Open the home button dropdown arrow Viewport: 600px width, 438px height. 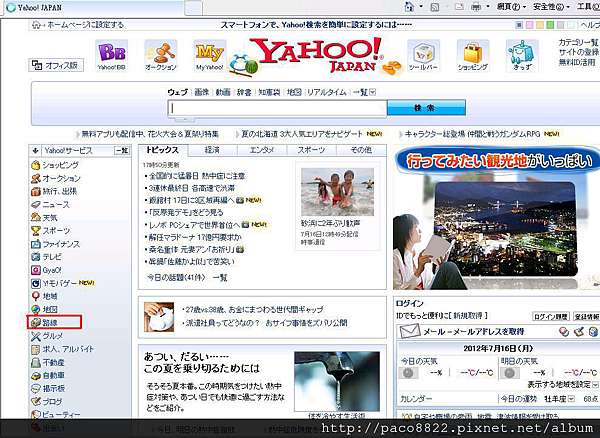(x=421, y=7)
